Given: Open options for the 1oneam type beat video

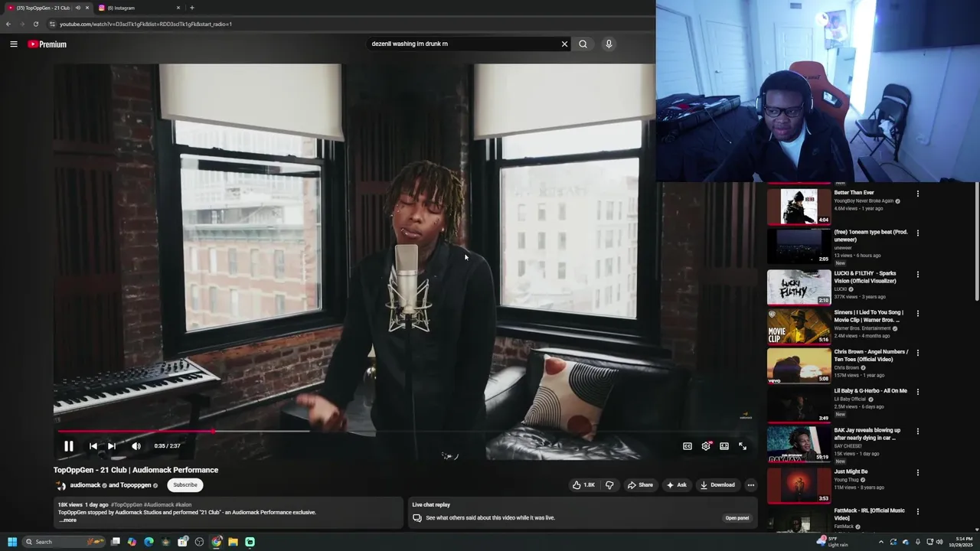Looking at the screenshot, I should pyautogui.click(x=917, y=233).
